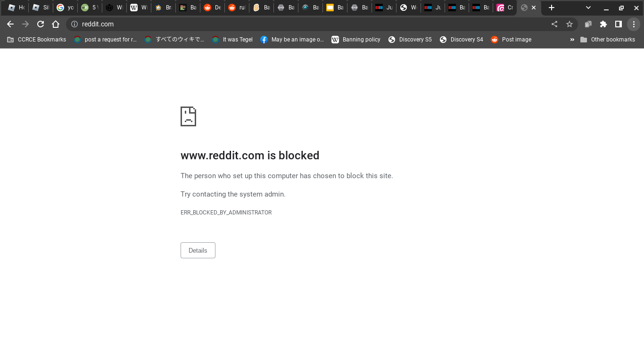Switch to the yellow Google Slides tab
644x362 pixels.
click(x=334, y=8)
